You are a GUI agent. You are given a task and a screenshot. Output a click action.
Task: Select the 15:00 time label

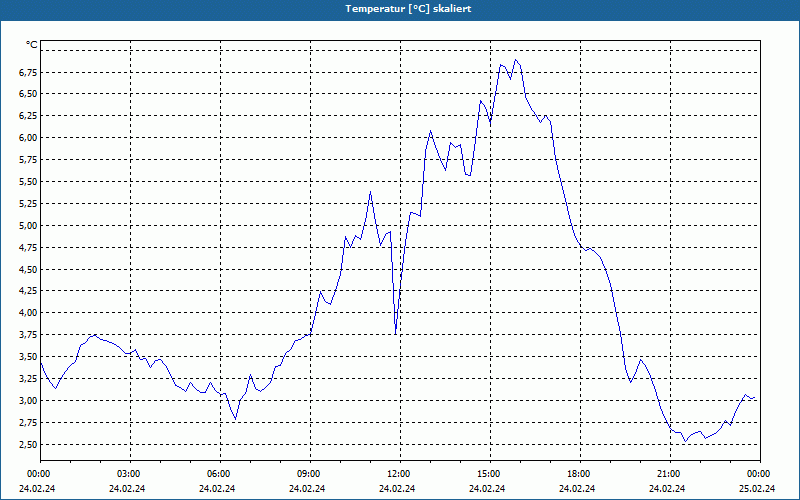pos(491,474)
